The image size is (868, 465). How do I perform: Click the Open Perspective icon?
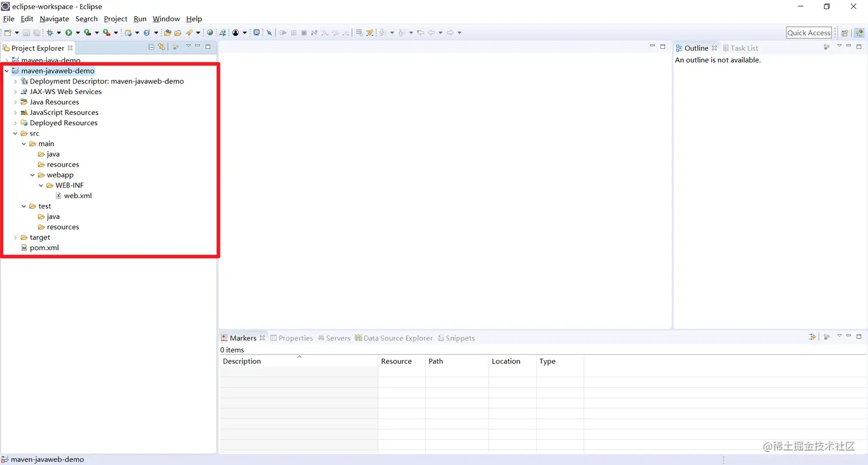point(844,33)
